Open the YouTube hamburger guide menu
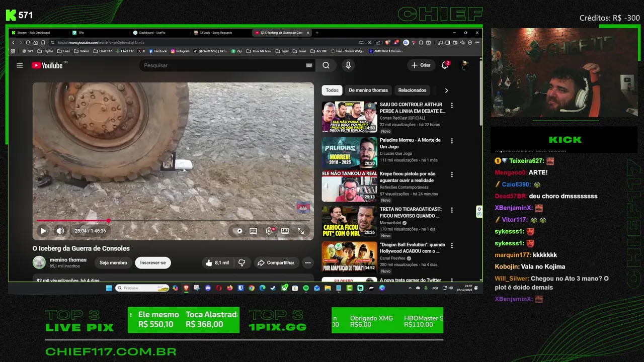 click(x=20, y=65)
